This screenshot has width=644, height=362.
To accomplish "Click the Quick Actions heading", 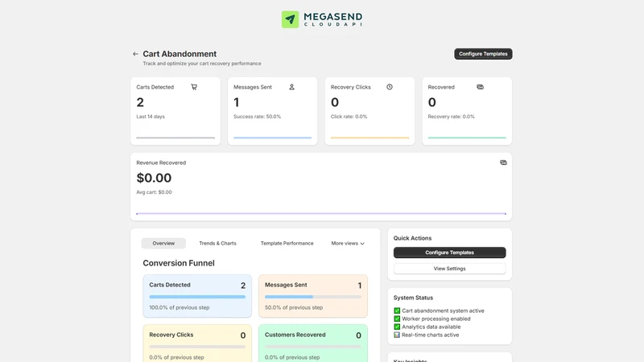I will click(412, 238).
